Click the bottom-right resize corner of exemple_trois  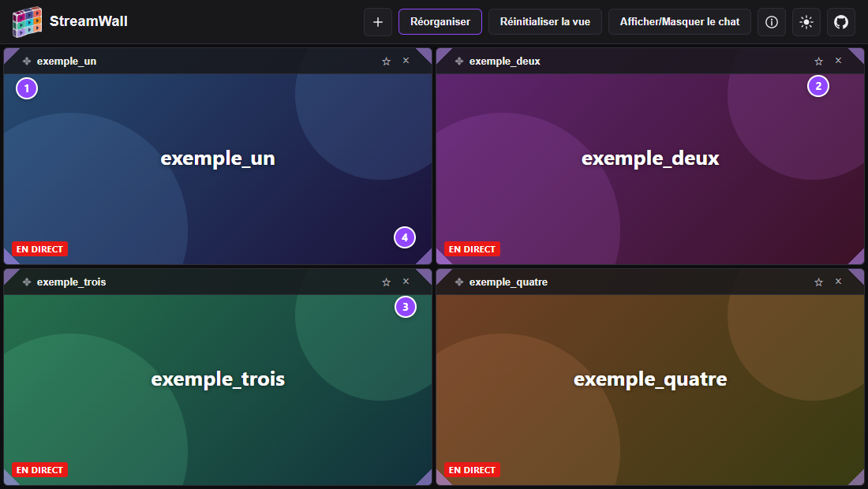click(x=426, y=480)
